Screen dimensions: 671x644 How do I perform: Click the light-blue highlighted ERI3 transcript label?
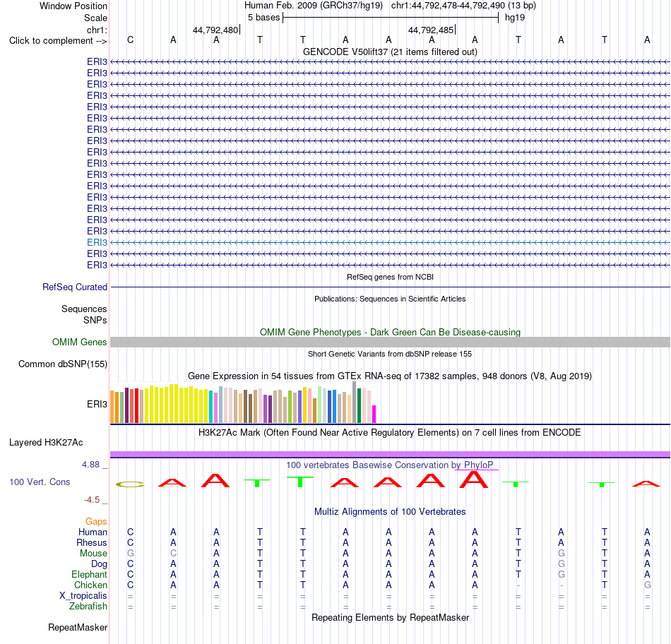click(x=97, y=243)
